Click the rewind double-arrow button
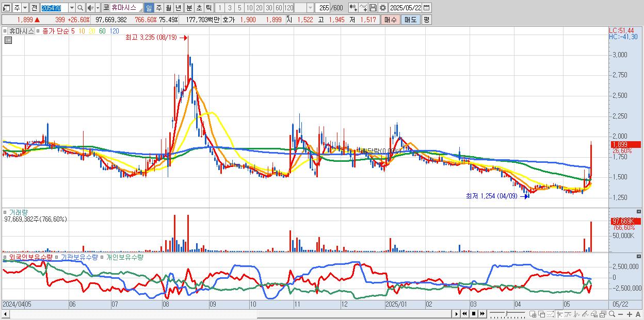 464,314
